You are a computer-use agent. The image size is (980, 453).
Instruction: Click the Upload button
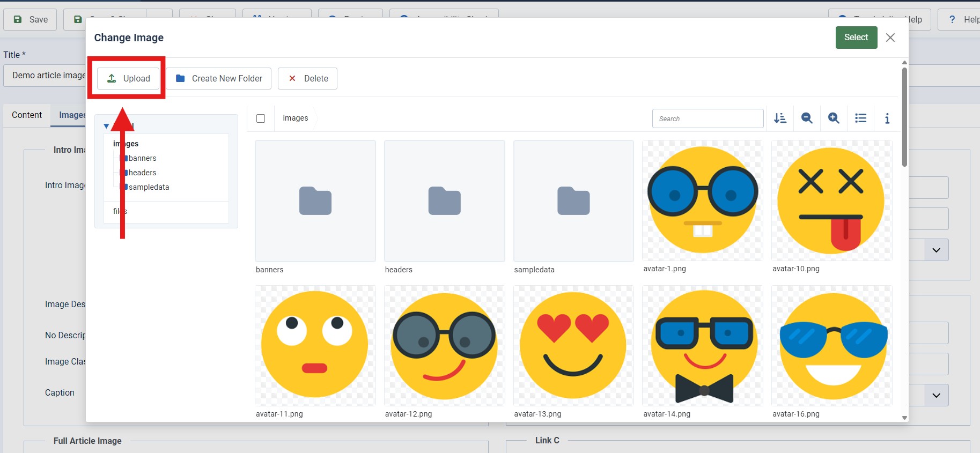tap(128, 78)
